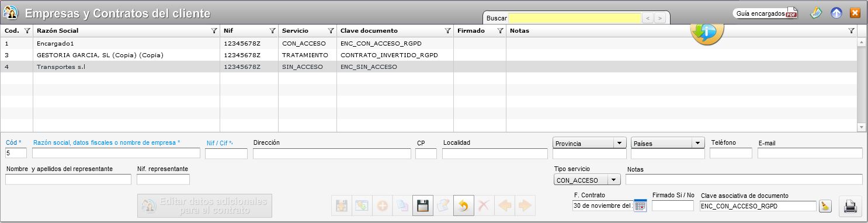
Task: Click the grayed add new record plus icon
Action: click(x=382, y=205)
